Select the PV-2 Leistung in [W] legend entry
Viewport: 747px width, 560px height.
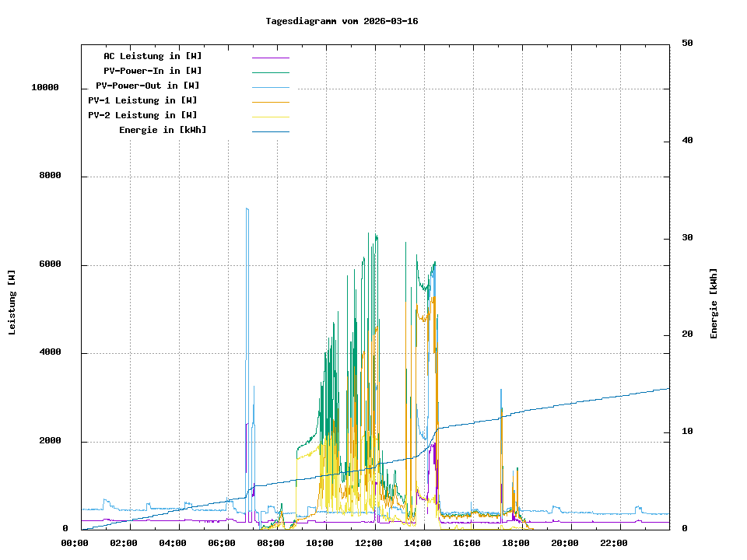click(142, 115)
